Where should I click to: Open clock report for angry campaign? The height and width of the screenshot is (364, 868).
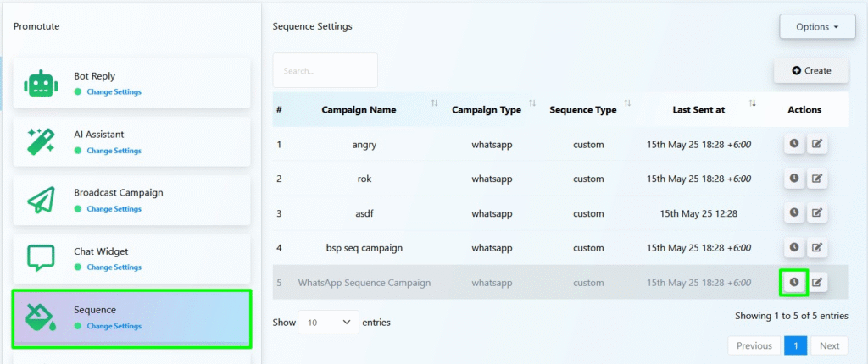(x=794, y=144)
